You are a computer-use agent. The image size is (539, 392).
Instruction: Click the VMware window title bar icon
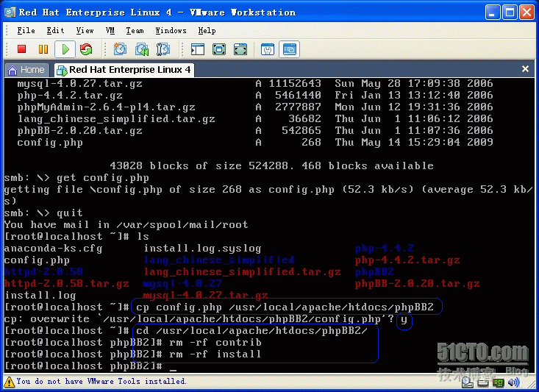(10, 13)
